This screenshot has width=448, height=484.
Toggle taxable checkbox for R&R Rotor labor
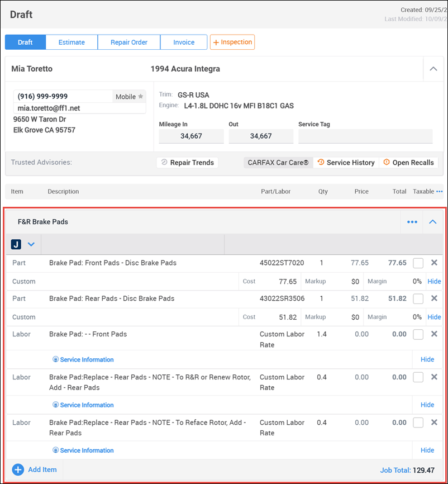[418, 377]
